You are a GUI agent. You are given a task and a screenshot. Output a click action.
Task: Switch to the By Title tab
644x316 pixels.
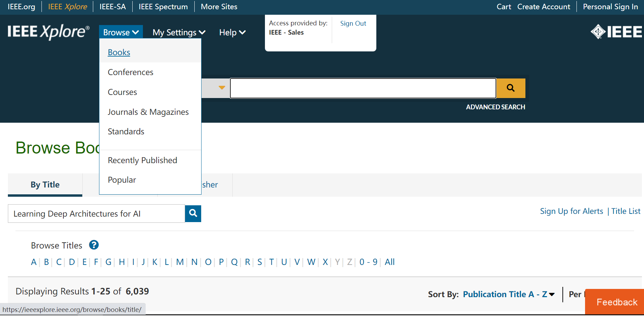[45, 185]
